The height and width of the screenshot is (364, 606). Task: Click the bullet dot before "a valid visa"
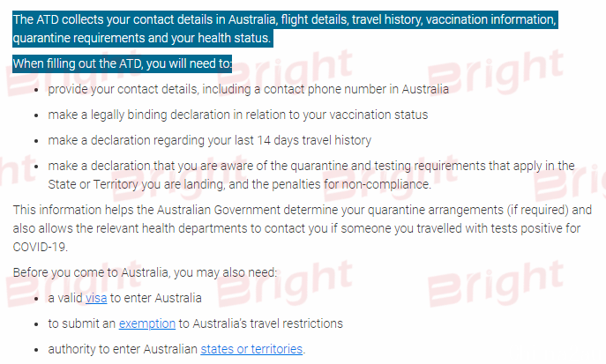pyautogui.click(x=36, y=299)
